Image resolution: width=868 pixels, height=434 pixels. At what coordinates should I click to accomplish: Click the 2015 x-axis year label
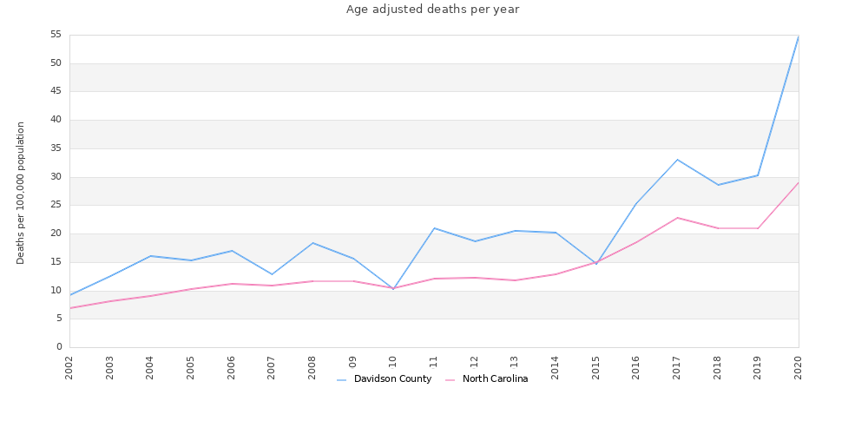(x=596, y=366)
